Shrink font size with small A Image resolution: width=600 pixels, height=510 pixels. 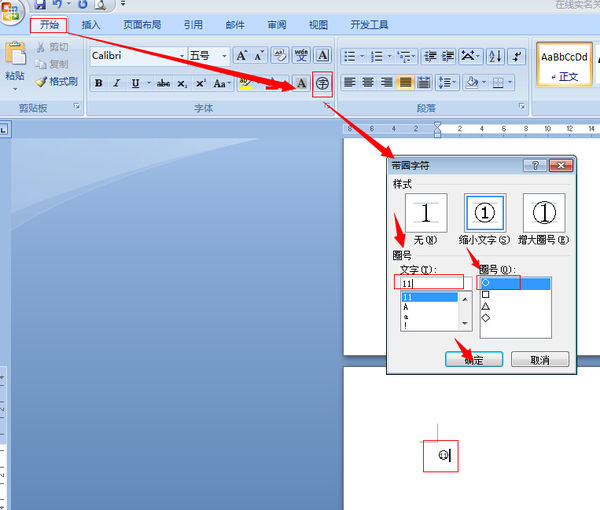pos(259,56)
